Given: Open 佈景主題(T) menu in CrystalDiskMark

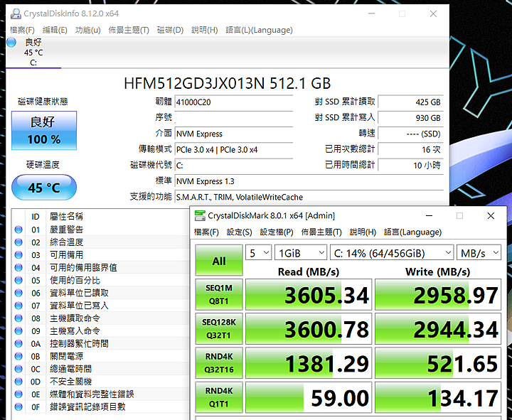Looking at the screenshot, I should click(x=321, y=232).
